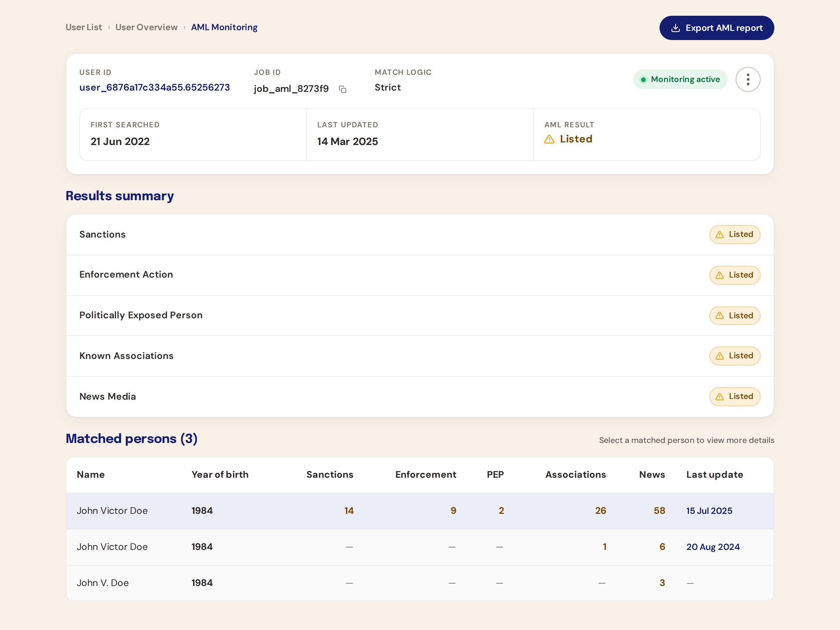Sort by Enforcement column header
840x630 pixels.
426,475
